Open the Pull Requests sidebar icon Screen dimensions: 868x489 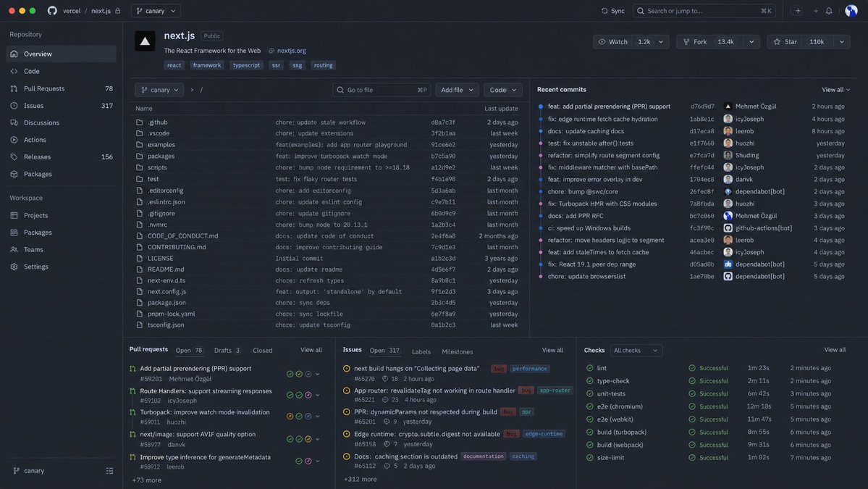pyautogui.click(x=14, y=88)
